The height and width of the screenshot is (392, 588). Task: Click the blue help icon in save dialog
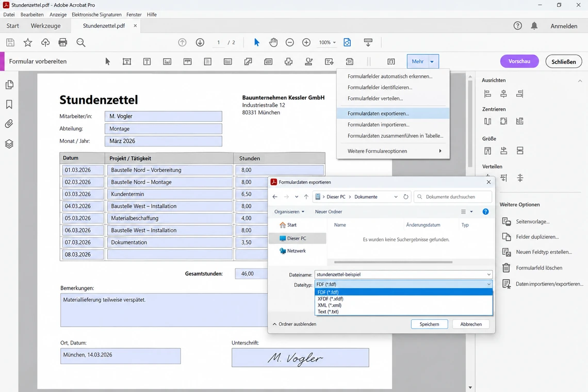click(x=486, y=211)
